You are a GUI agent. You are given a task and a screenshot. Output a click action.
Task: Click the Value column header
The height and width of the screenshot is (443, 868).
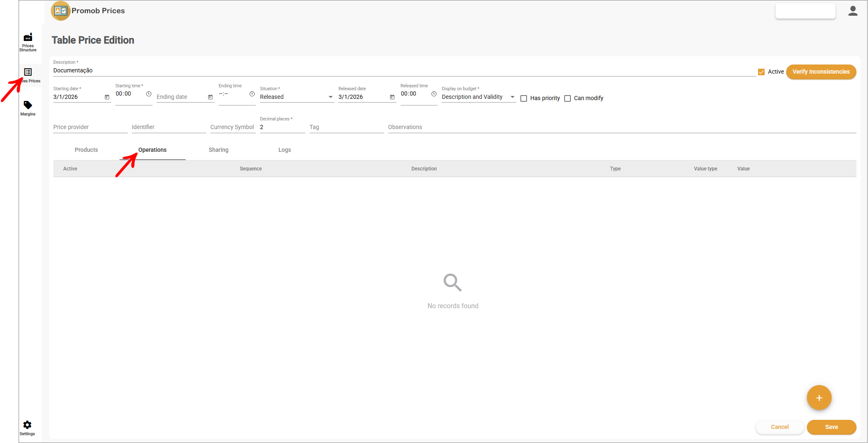743,169
